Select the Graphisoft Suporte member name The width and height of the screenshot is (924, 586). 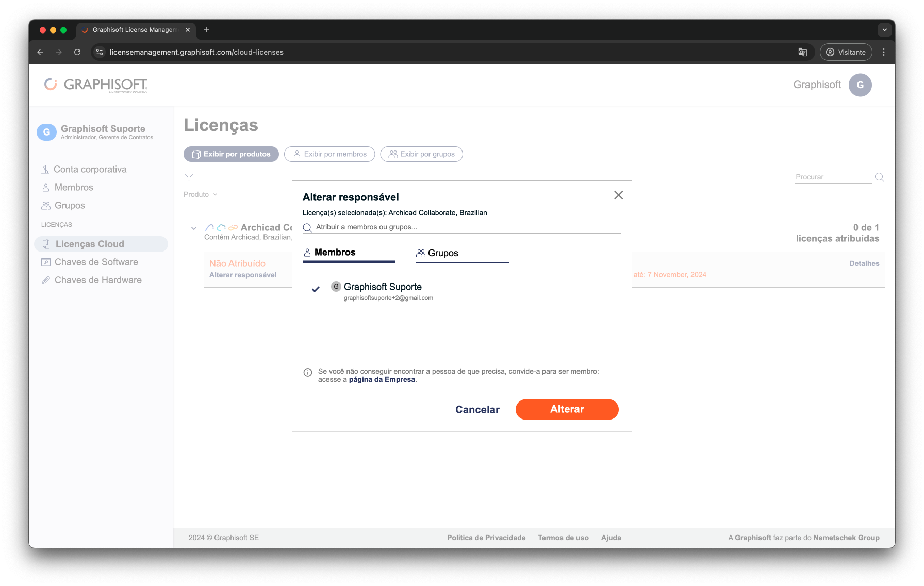coord(383,287)
